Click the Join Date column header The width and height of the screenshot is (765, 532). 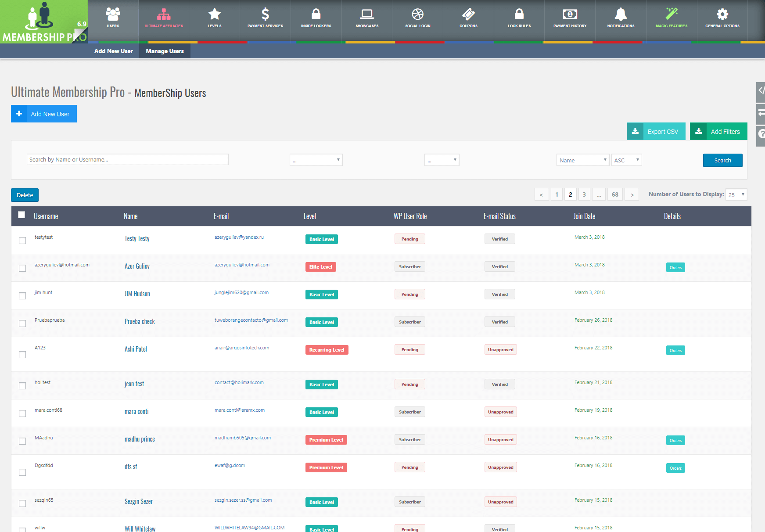584,216
